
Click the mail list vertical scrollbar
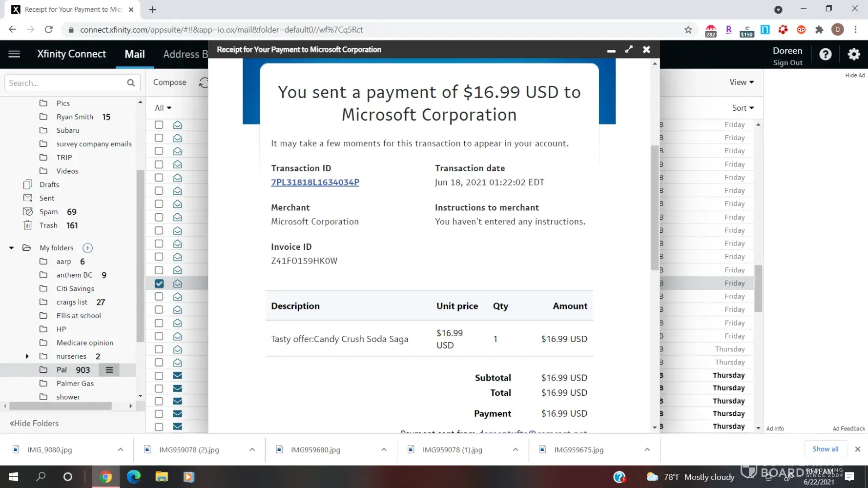pos(758,288)
